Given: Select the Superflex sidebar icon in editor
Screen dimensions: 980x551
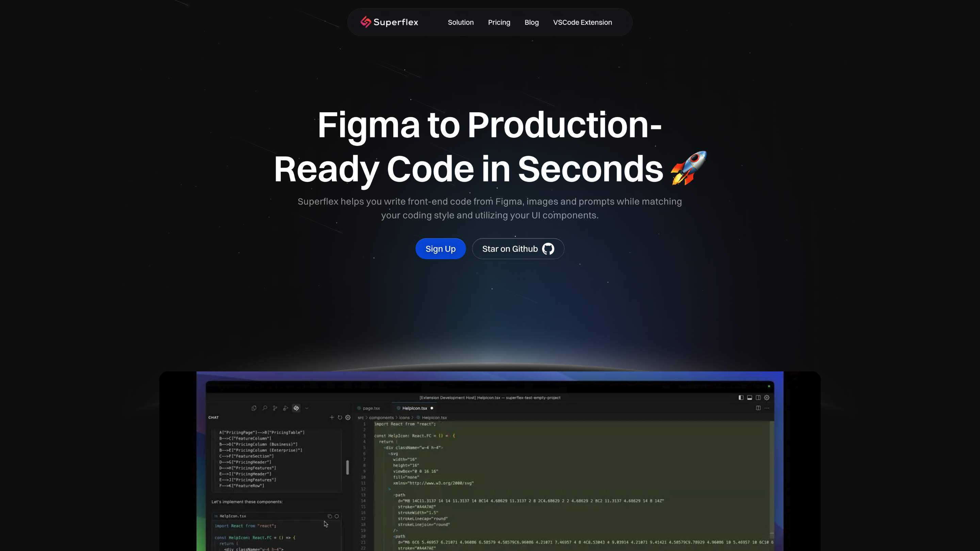Looking at the screenshot, I should pyautogui.click(x=296, y=408).
